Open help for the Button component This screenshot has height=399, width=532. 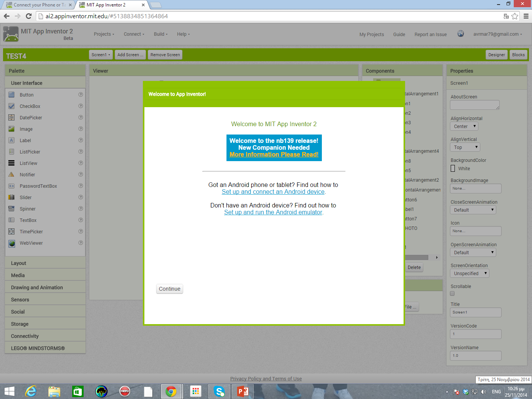click(81, 95)
